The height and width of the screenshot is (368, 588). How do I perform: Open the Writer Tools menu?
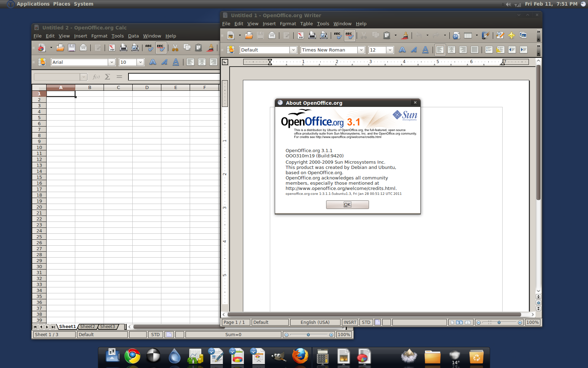(x=323, y=24)
